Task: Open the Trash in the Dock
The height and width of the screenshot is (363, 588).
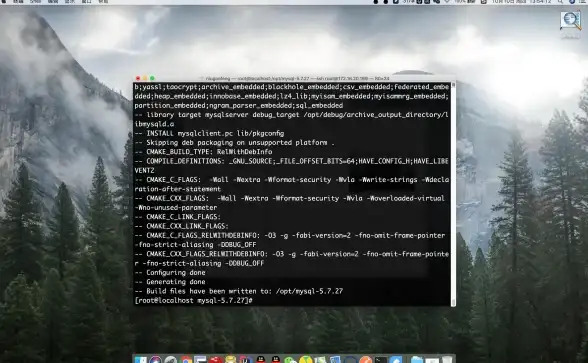Action: point(447,360)
